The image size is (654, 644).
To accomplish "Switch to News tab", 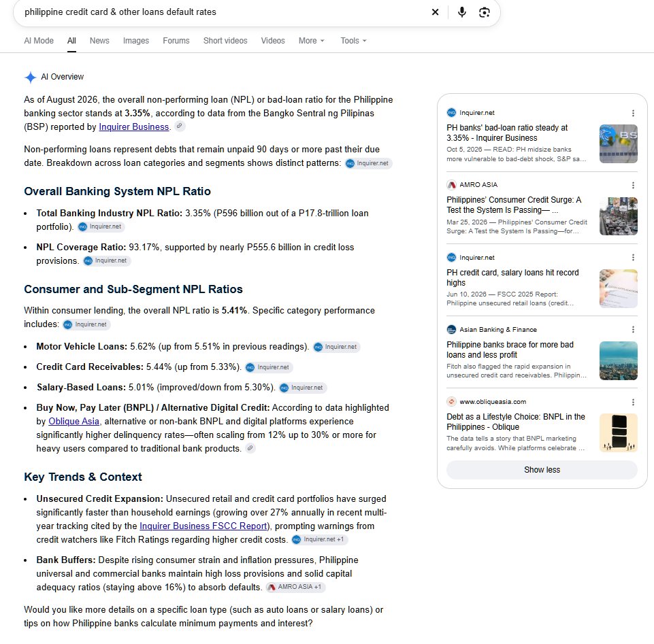I will pos(99,41).
